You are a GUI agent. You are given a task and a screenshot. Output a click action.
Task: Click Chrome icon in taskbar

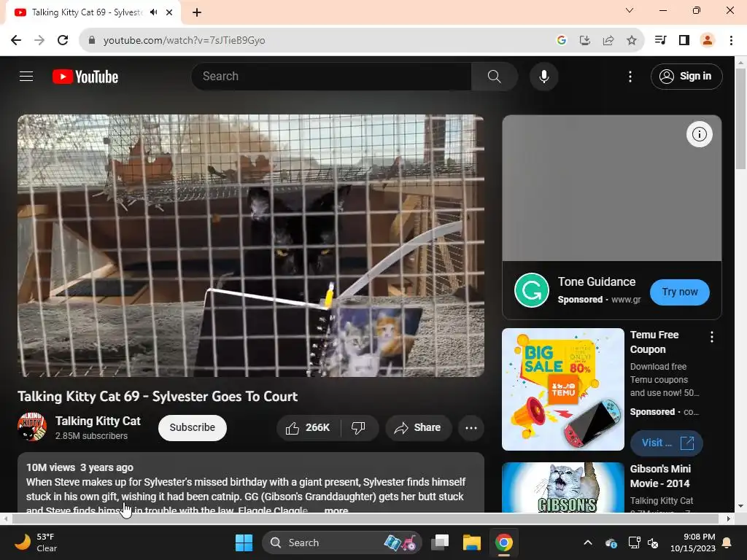tap(503, 542)
